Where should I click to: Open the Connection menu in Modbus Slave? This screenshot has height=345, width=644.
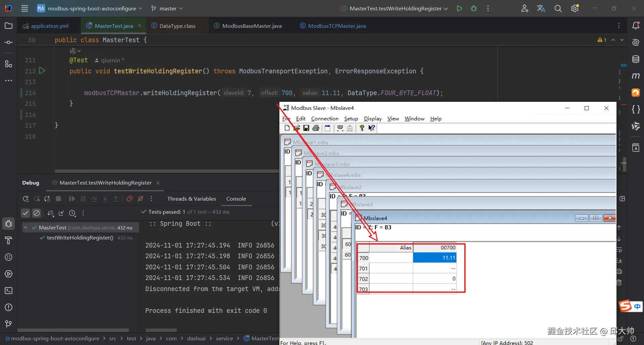coord(325,119)
